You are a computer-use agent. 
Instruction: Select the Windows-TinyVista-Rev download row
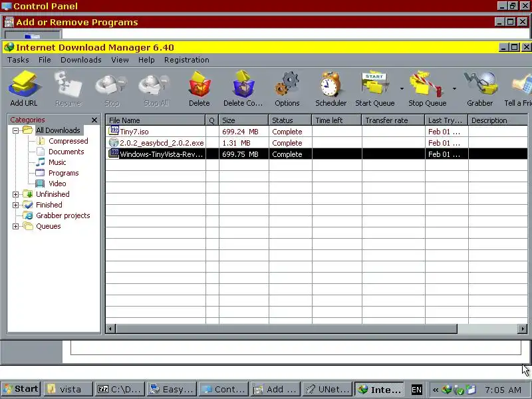[317, 154]
